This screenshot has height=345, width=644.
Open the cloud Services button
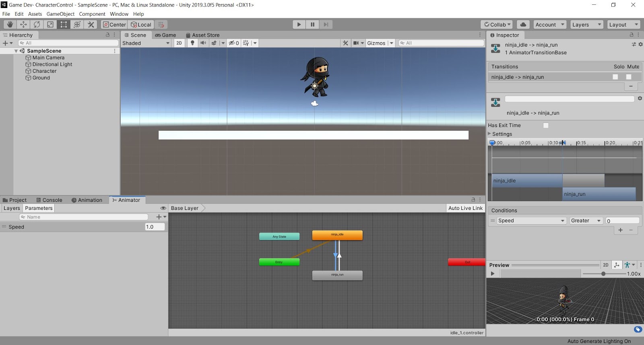[x=523, y=25]
